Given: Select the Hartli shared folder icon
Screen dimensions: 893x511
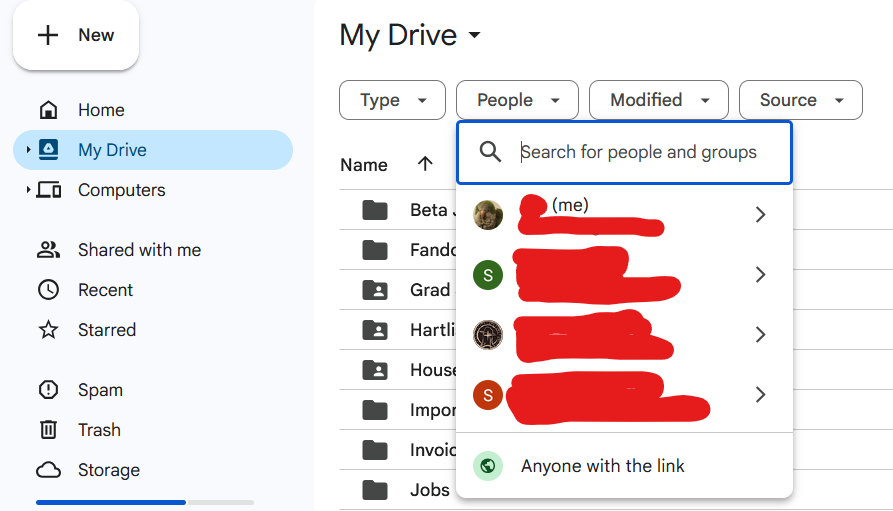Looking at the screenshot, I should click(375, 330).
